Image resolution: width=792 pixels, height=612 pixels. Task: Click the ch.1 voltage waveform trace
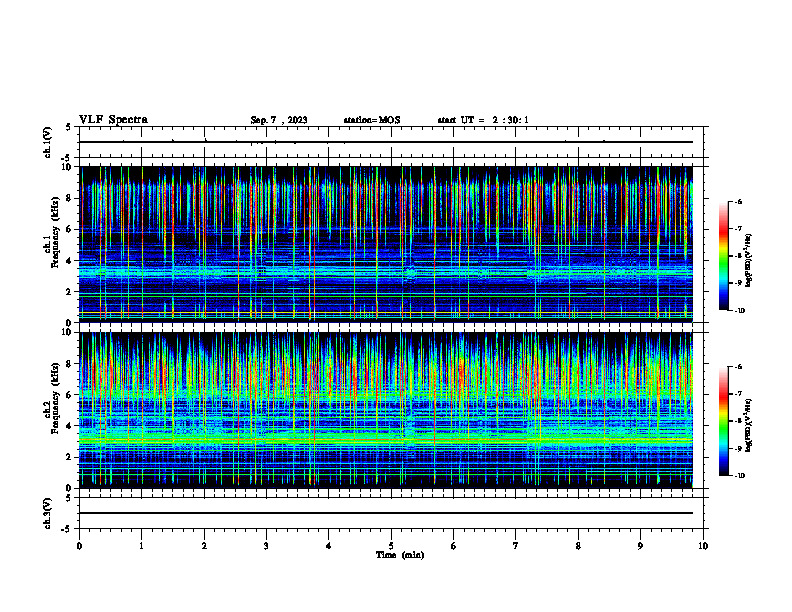point(386,142)
